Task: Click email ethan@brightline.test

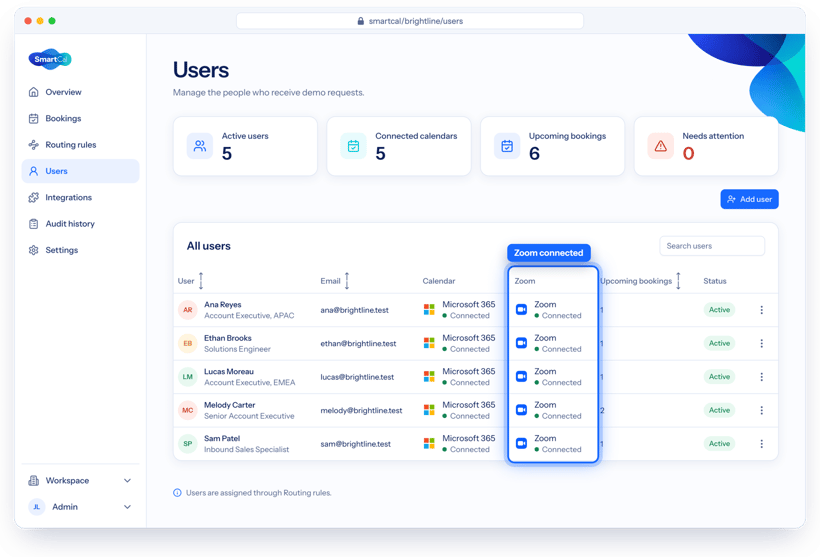Action: click(358, 344)
